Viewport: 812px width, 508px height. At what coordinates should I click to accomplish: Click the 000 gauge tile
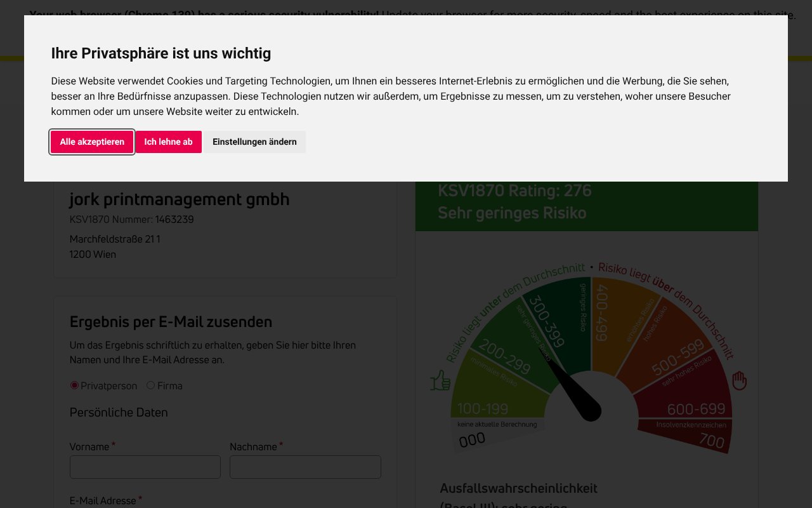pyautogui.click(x=472, y=438)
